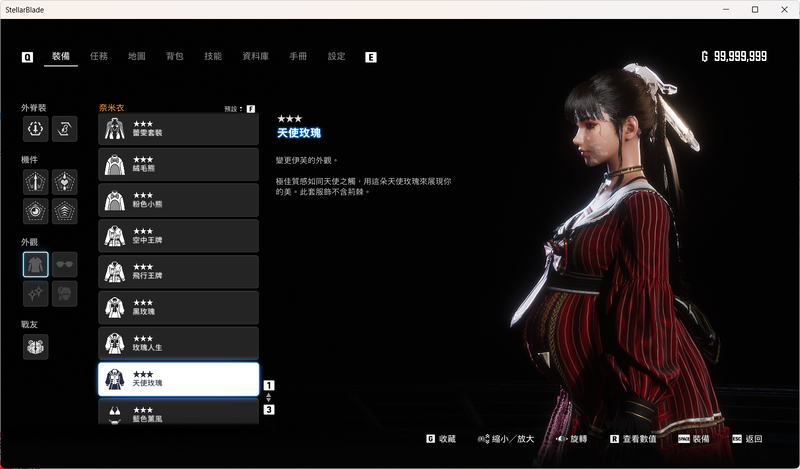Switch to the 技能 tab
The image size is (800, 469).
pos(213,56)
